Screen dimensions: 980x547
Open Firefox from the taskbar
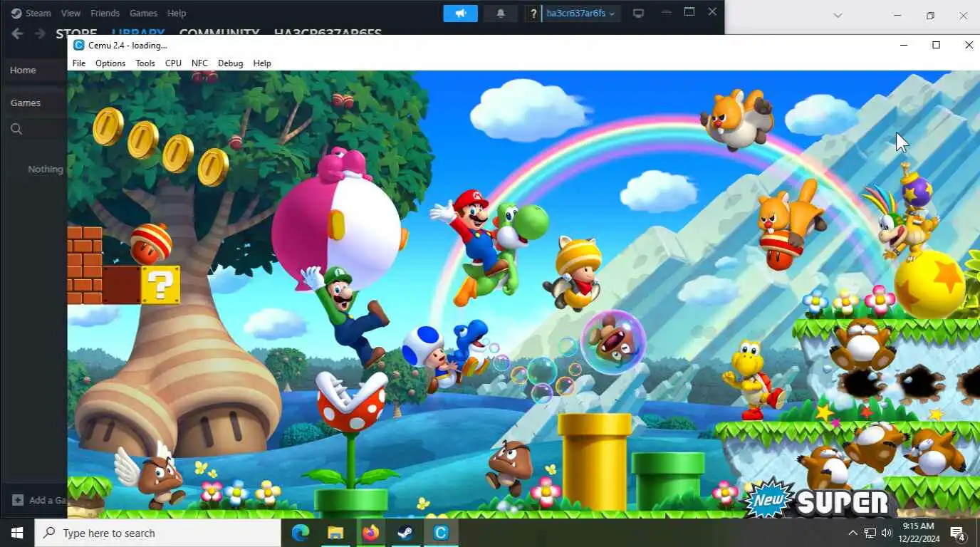tap(370, 533)
